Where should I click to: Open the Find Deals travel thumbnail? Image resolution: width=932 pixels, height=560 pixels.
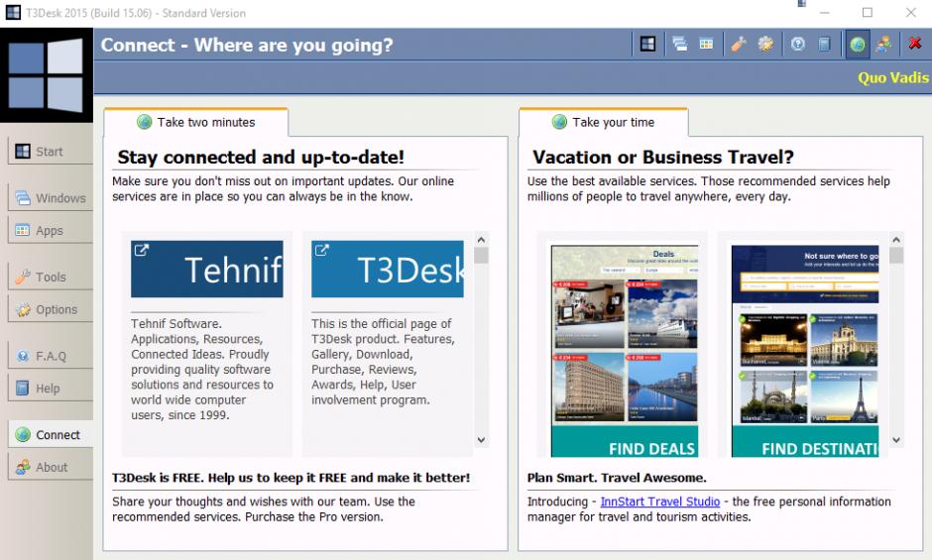tap(625, 351)
